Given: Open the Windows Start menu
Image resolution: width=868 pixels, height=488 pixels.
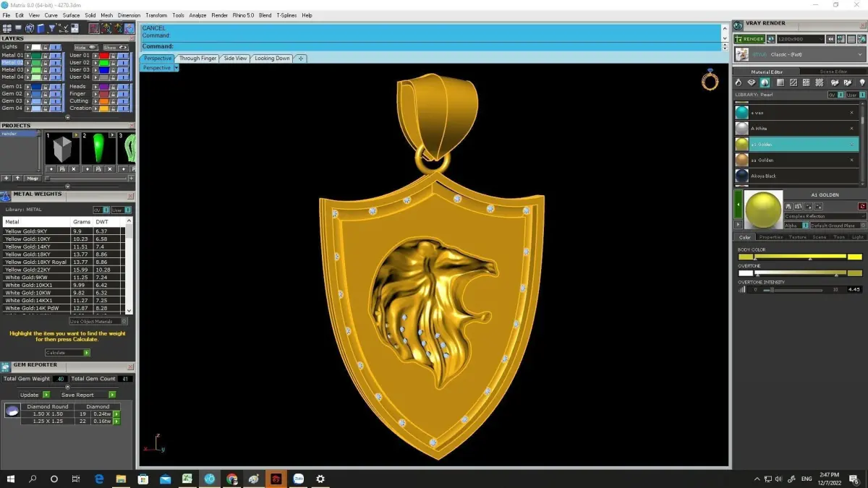Looking at the screenshot, I should point(11,479).
